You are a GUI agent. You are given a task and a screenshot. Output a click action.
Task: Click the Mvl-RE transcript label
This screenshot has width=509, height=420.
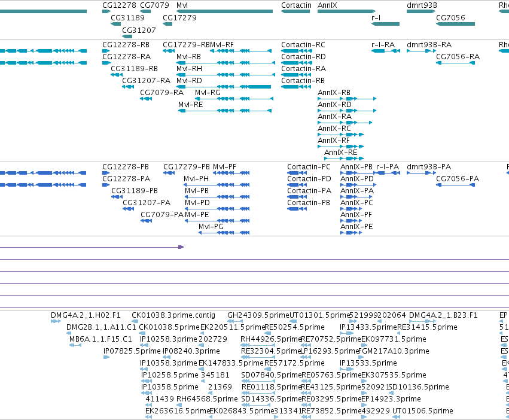click(191, 105)
